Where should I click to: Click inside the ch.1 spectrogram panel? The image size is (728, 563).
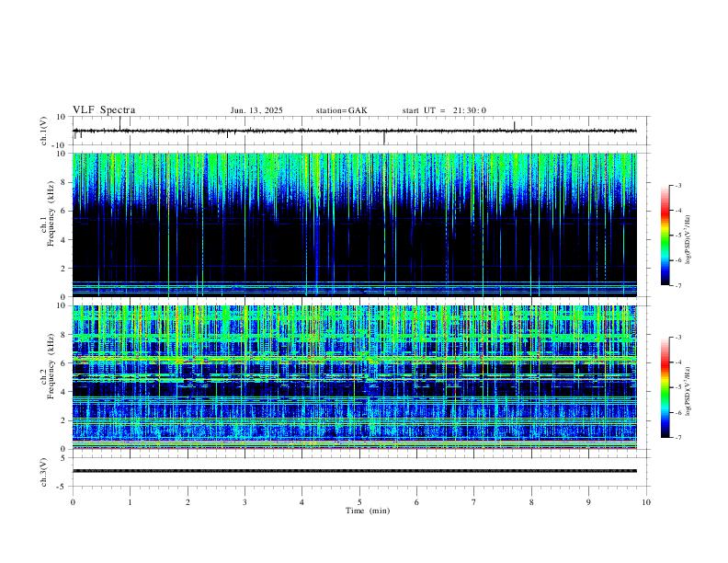(355, 224)
